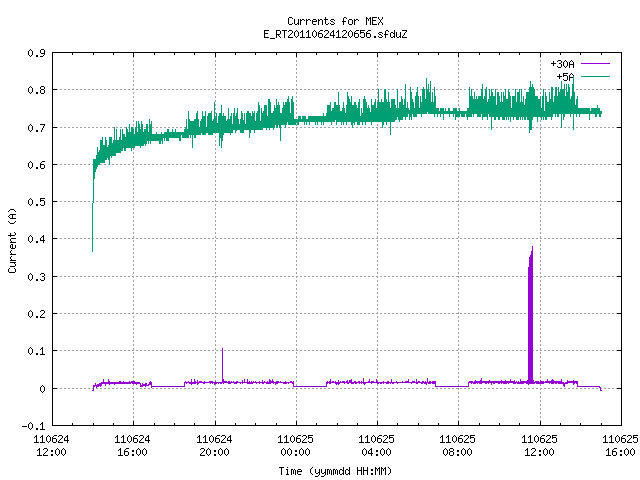The width and height of the screenshot is (640, 480).
Task: Click the +30A legend label
Action: [562, 64]
